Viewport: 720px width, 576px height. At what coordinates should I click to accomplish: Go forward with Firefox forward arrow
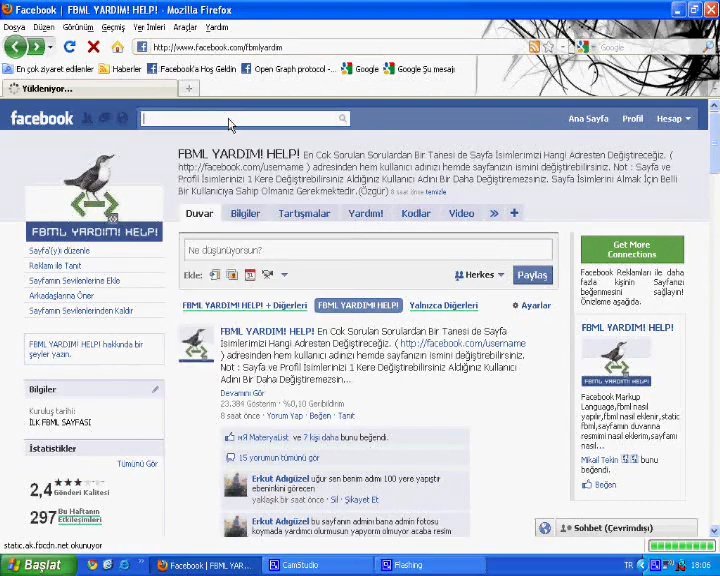click(36, 46)
